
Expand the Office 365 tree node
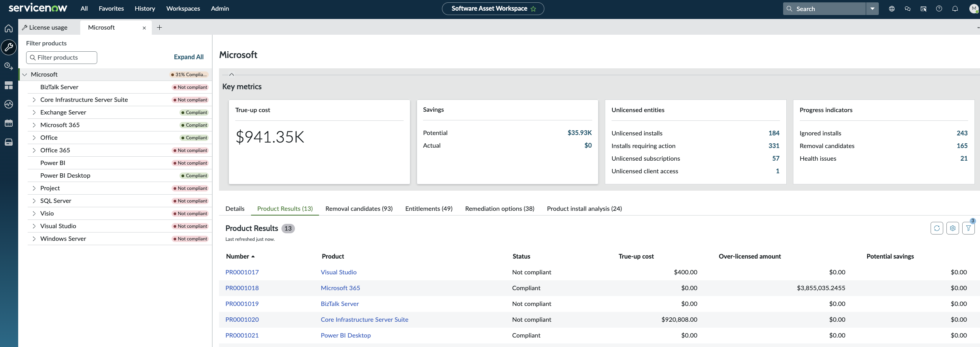pos(34,150)
